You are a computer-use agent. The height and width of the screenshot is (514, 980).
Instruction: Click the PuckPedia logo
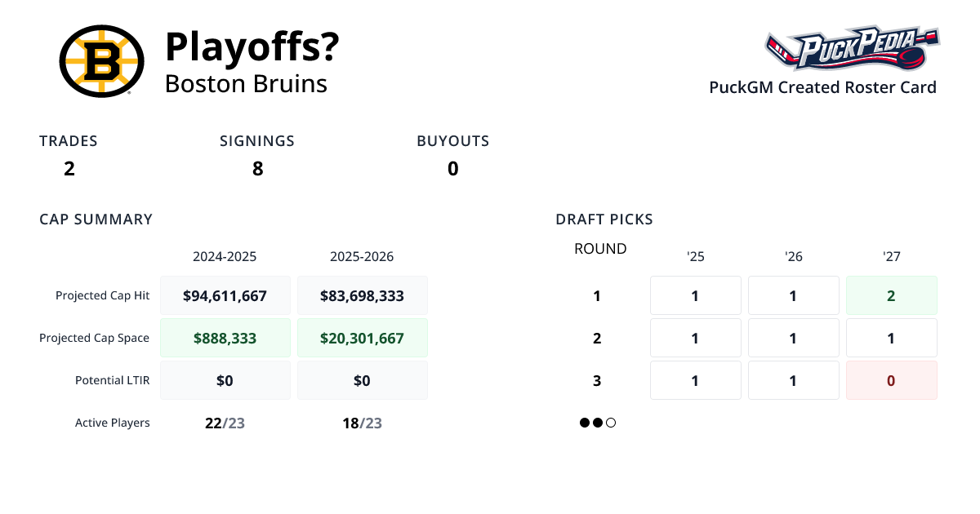[x=852, y=49]
